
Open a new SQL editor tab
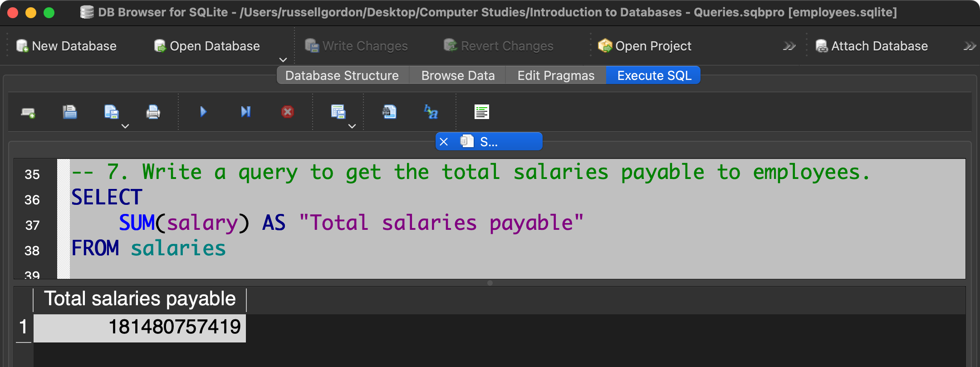click(28, 112)
